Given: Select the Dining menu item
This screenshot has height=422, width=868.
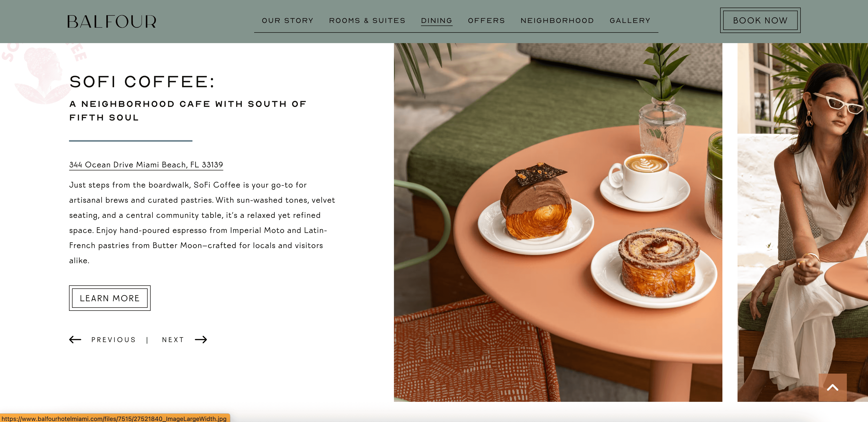Looking at the screenshot, I should [x=436, y=21].
